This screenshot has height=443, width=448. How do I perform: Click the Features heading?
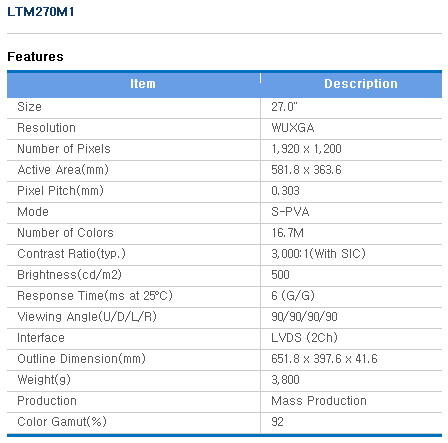pos(35,57)
